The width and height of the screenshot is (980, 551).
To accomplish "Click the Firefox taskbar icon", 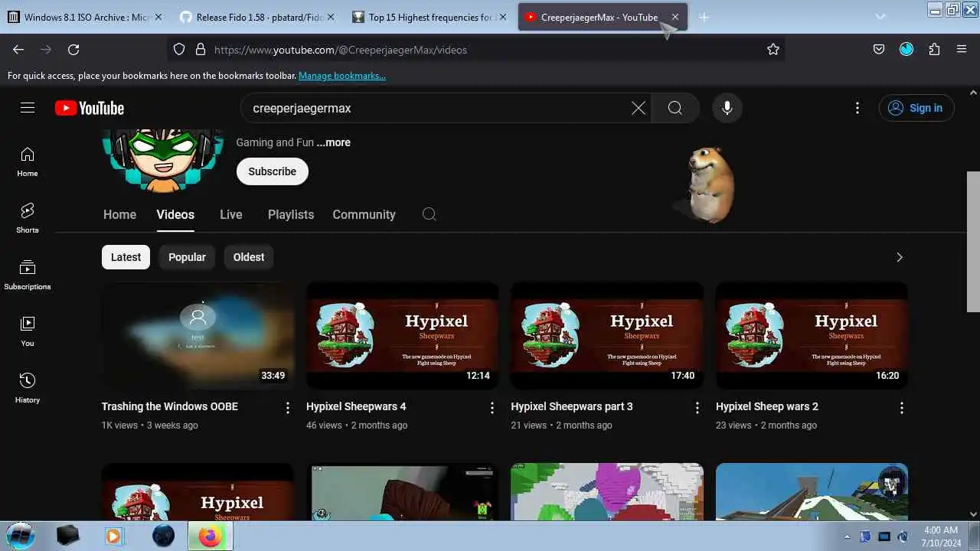I will click(x=210, y=536).
